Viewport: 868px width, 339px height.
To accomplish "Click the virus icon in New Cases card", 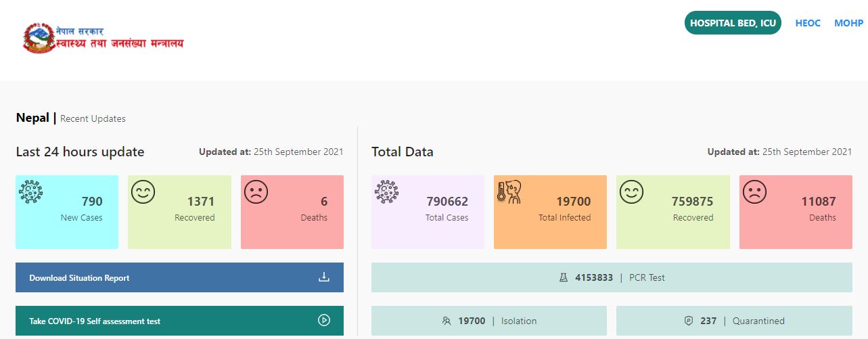I will click(x=30, y=191).
